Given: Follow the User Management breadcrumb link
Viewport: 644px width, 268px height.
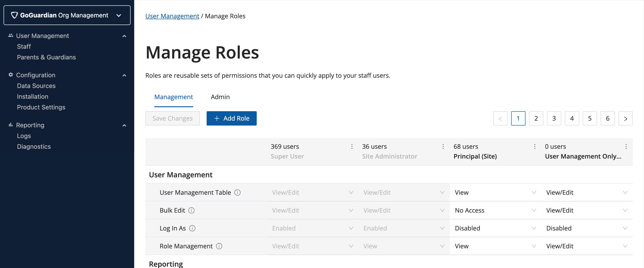Looking at the screenshot, I should pyautogui.click(x=172, y=16).
